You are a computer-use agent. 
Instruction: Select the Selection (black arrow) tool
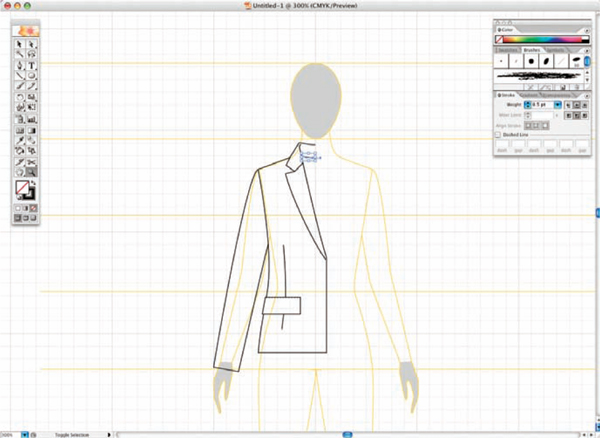(20, 44)
